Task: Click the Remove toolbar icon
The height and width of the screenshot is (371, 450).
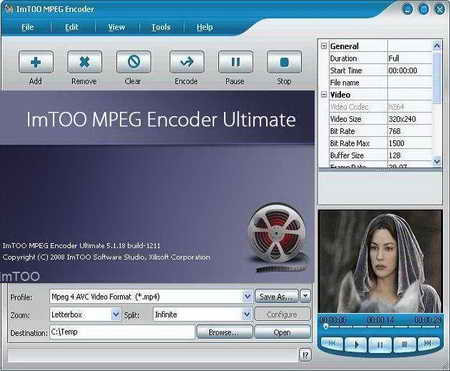Action: point(84,62)
